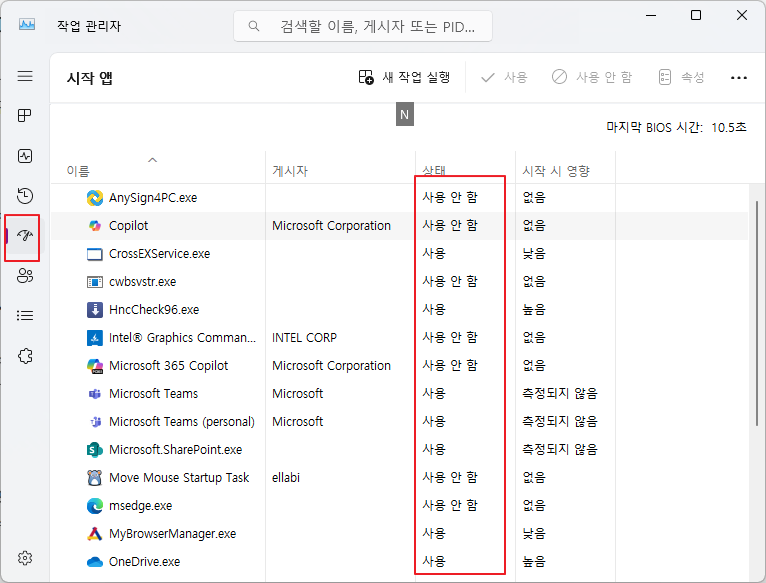Select Microsoft.SharePoint.exe entry
766x583 pixels.
pyautogui.click(x=175, y=450)
